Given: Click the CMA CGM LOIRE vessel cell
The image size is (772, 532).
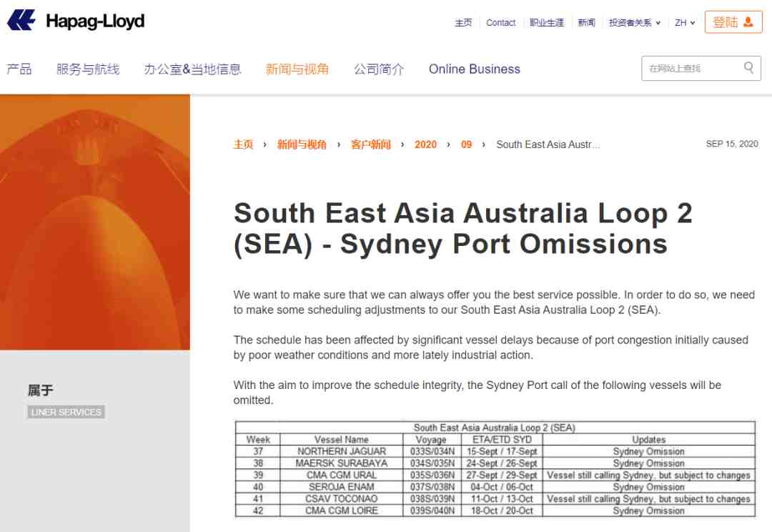Looking at the screenshot, I should 342,511.
